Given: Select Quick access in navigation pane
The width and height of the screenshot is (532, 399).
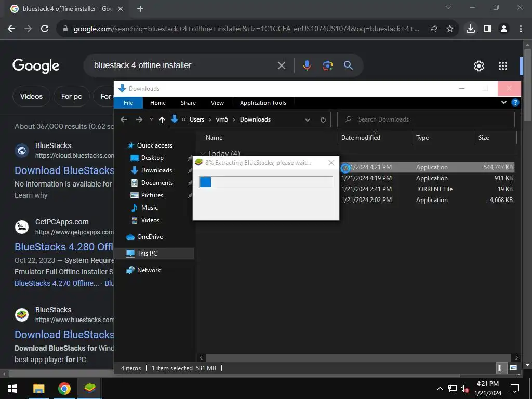Looking at the screenshot, I should pos(154,145).
